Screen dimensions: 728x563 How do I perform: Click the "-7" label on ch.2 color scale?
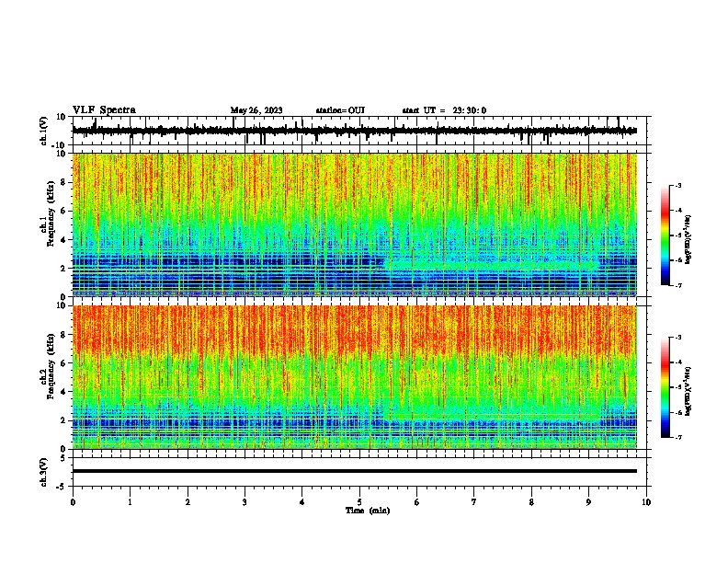(x=678, y=437)
